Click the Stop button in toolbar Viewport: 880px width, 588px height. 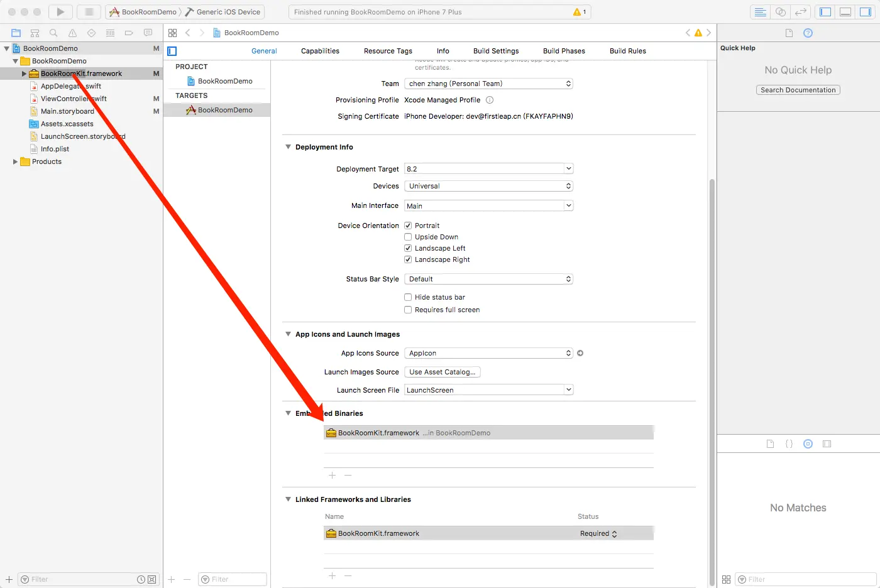click(89, 12)
